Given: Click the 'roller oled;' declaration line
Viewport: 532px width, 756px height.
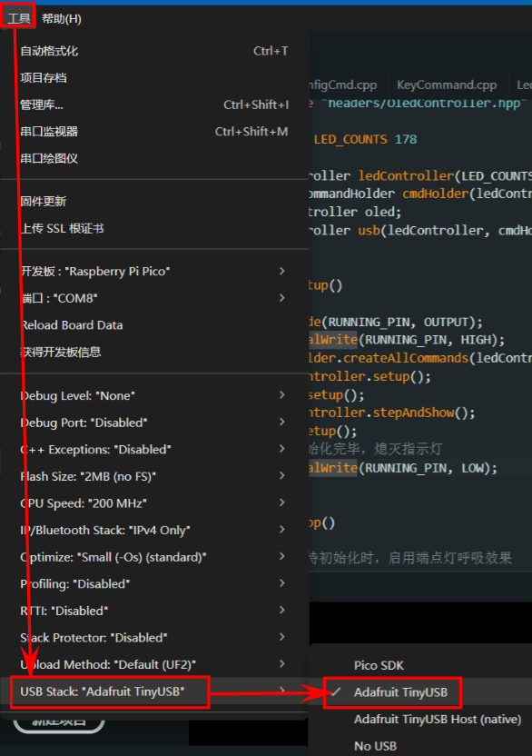Looking at the screenshot, I should (x=355, y=212).
